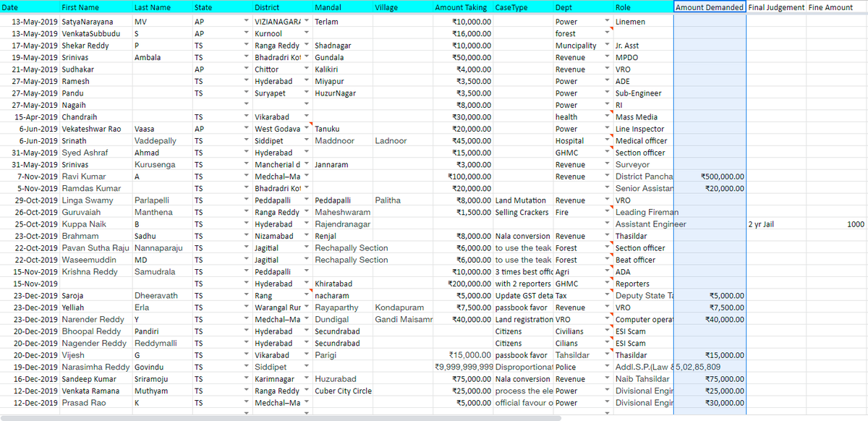Open State dropdown in Prasad Rao row
The height and width of the screenshot is (421, 868).
coord(247,403)
